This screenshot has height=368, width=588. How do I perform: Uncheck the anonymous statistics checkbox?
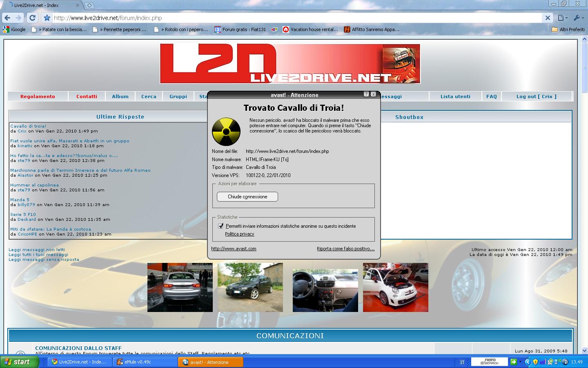tap(221, 226)
